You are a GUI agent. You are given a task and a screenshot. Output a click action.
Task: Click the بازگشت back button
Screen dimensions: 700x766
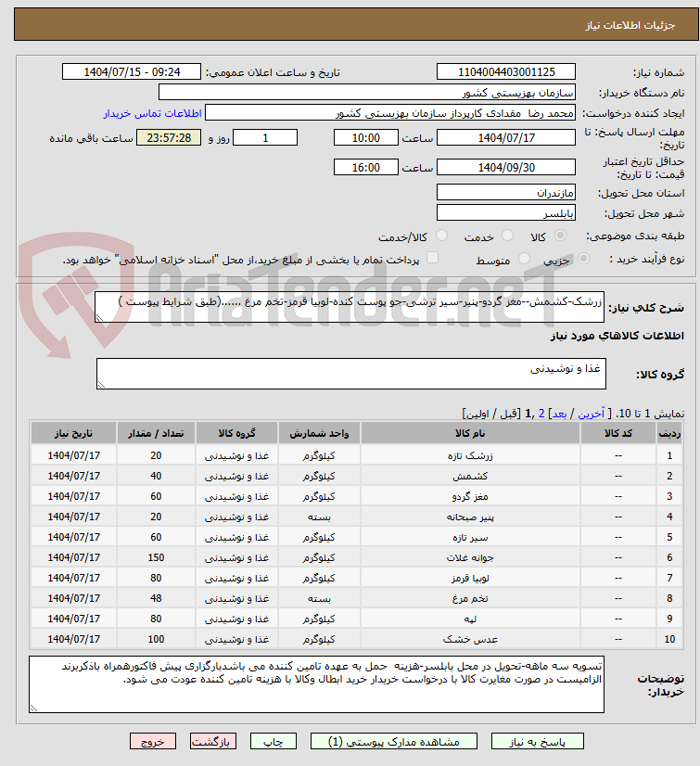coord(213,742)
